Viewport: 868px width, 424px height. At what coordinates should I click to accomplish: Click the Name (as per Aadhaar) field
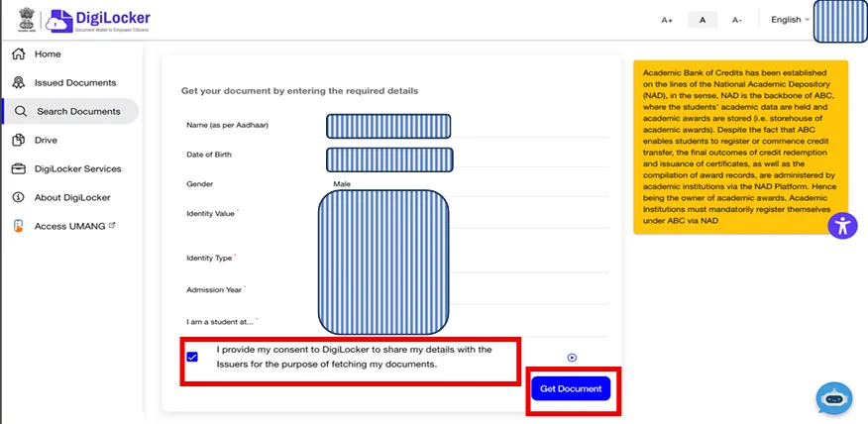click(388, 126)
